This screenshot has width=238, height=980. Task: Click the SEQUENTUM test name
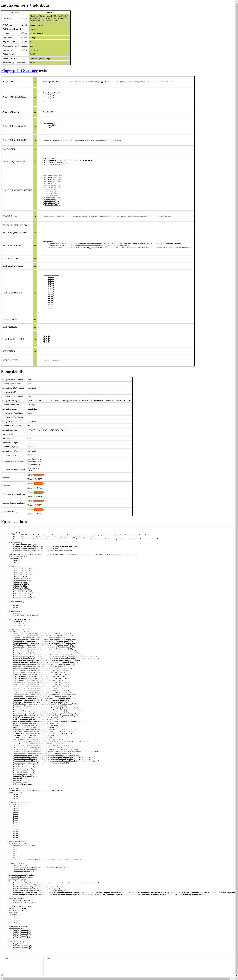point(9,351)
